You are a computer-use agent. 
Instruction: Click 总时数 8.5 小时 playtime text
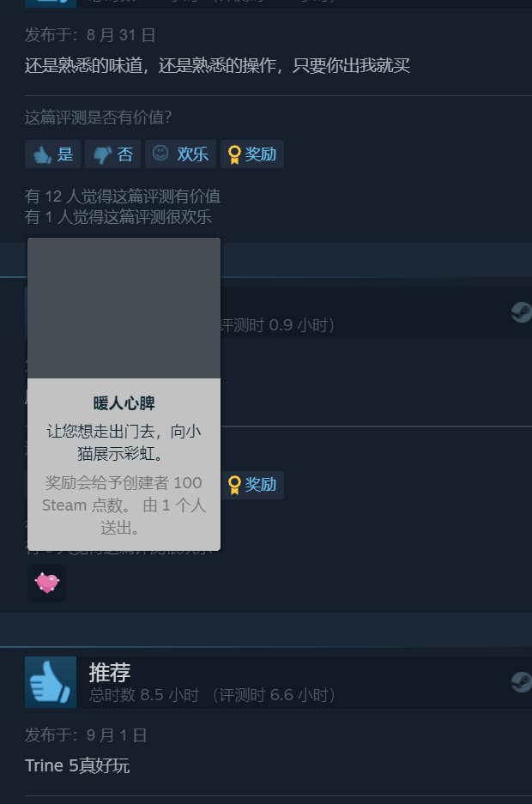click(x=144, y=695)
